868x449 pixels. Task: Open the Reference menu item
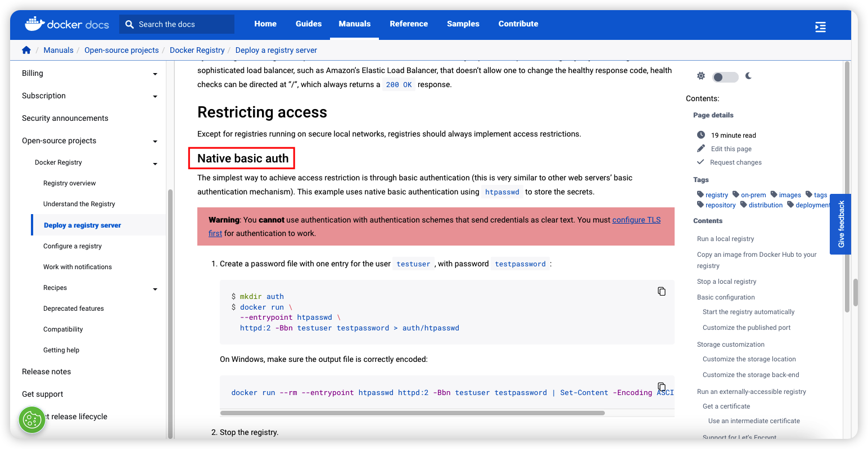click(409, 24)
